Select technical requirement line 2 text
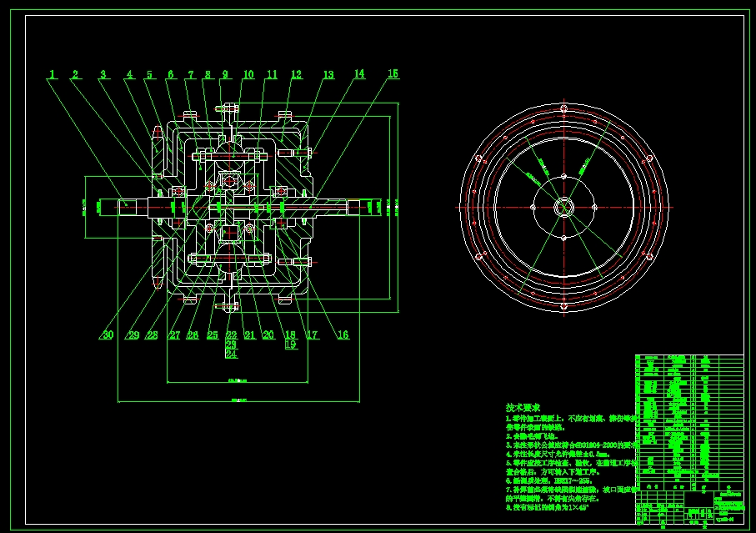The height and width of the screenshot is (533, 756). (x=532, y=436)
